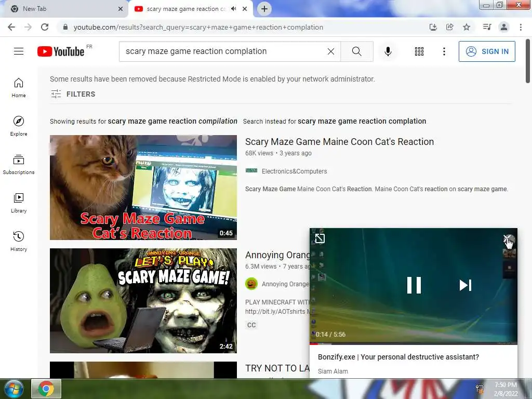Expand the miniplayer to full watch page
This screenshot has height=399, width=532.
pos(320,238)
